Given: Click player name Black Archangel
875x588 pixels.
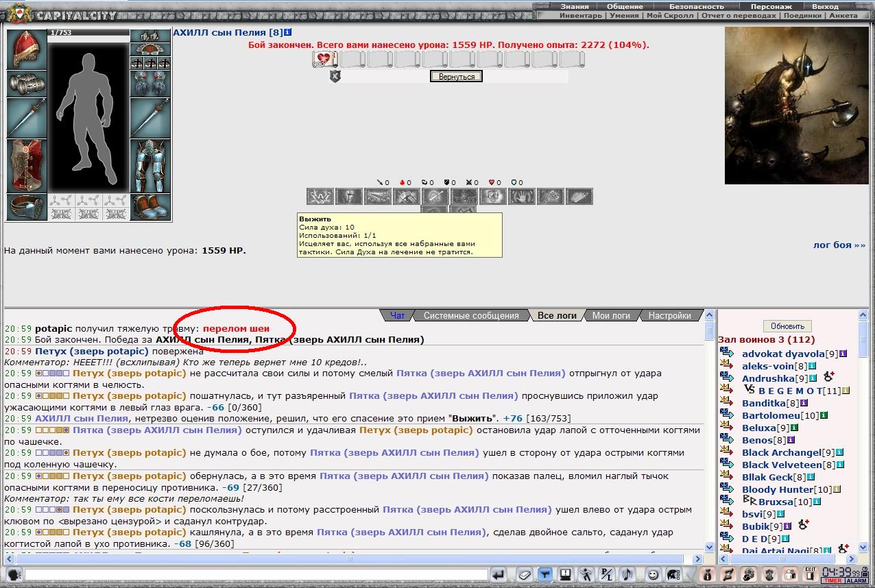Looking at the screenshot, I should pyautogui.click(x=782, y=452).
